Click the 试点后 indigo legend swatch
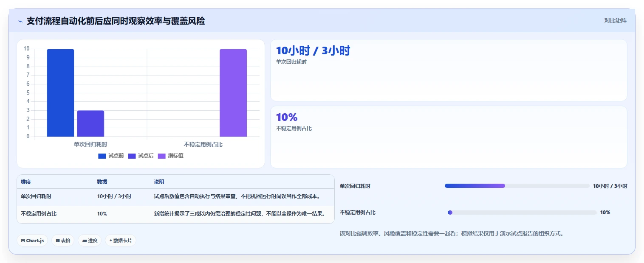Screen dimensions: 644x263 [x=132, y=156]
